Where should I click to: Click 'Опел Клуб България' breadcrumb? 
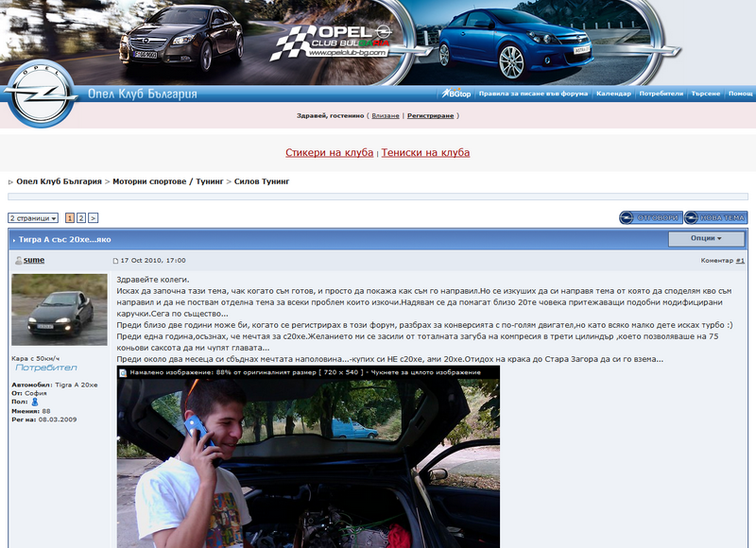coord(59,181)
